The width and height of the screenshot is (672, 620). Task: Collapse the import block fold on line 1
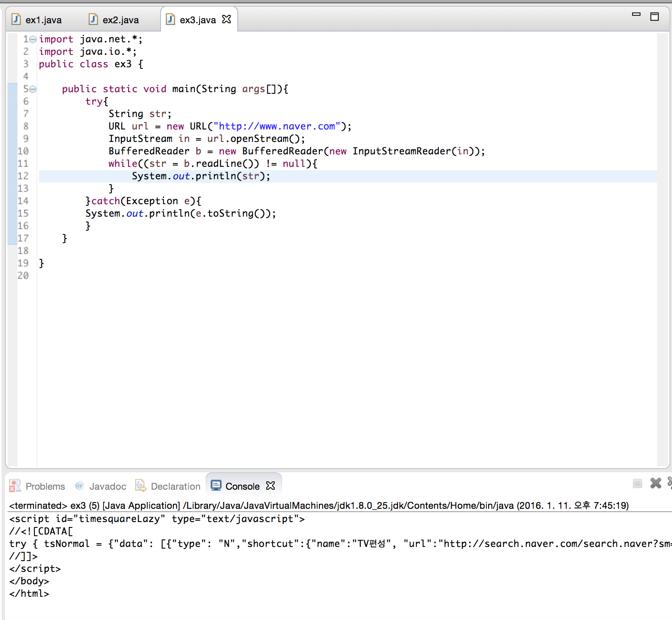coord(33,39)
